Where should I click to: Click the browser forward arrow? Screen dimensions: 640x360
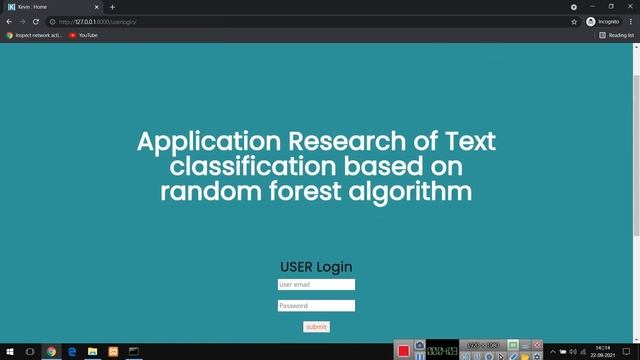click(x=22, y=22)
